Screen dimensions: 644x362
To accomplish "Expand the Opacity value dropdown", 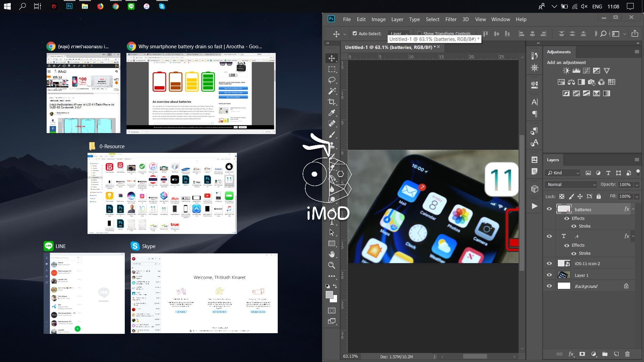I will pos(637,185).
